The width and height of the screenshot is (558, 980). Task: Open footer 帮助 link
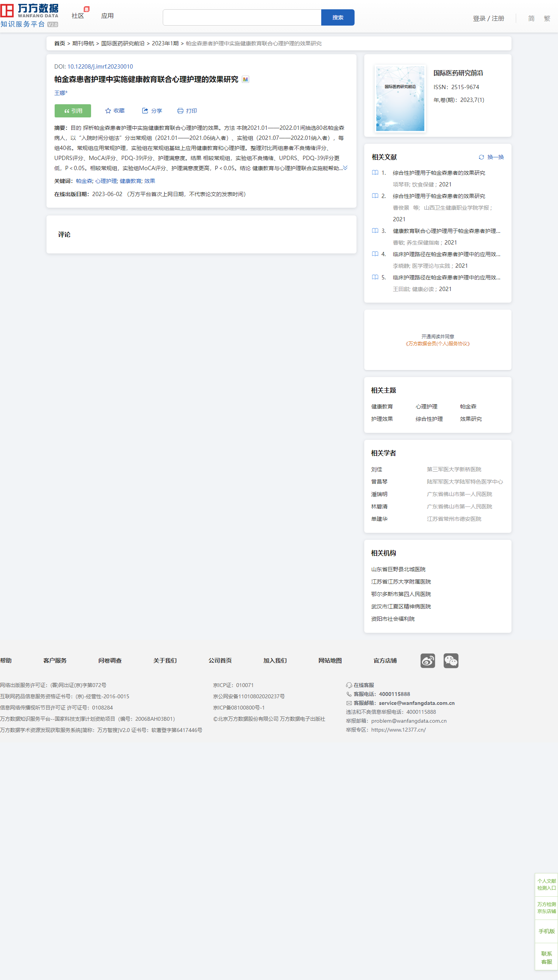pos(6,661)
